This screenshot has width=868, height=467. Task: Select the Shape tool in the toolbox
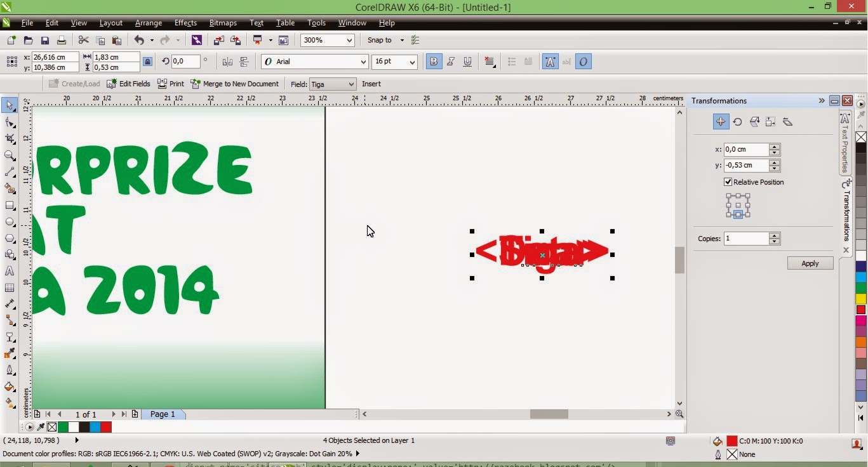pyautogui.click(x=10, y=122)
